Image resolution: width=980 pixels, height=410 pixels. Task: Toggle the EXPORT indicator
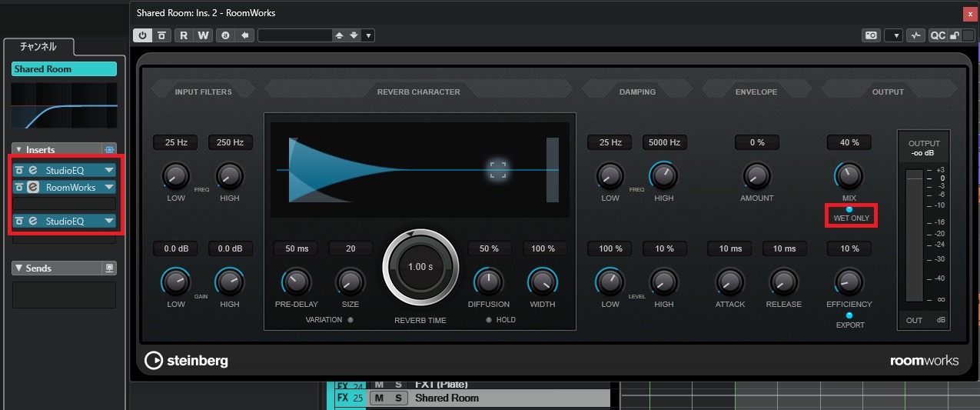(849, 315)
